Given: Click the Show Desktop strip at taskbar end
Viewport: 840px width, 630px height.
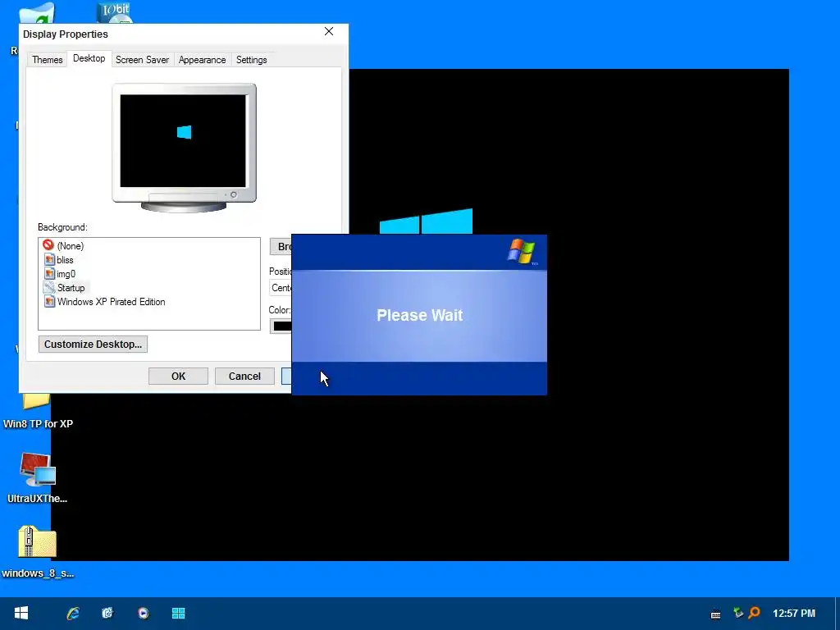Looking at the screenshot, I should pos(837,614).
